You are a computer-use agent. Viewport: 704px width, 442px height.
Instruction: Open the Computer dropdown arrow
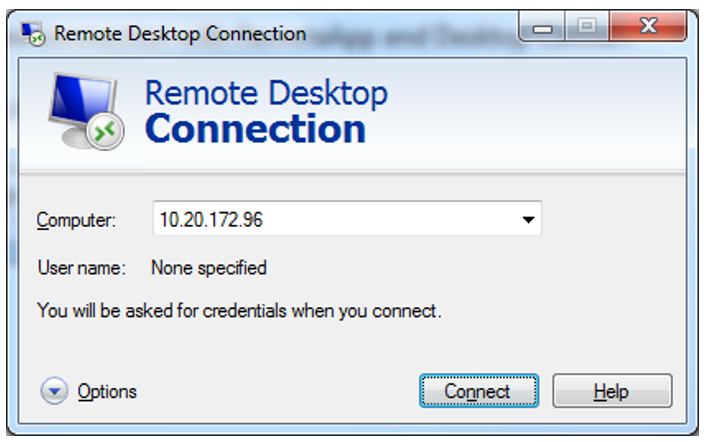[x=528, y=220]
